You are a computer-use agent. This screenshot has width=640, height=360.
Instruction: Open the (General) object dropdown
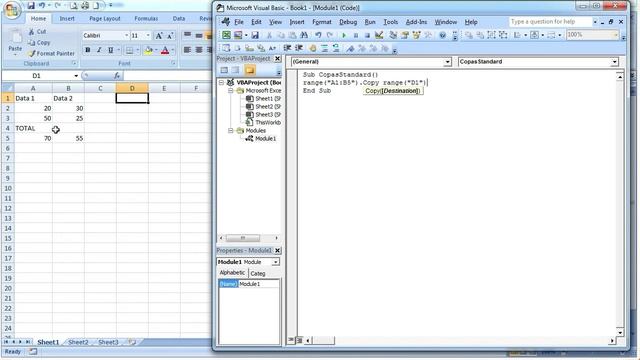(447, 62)
